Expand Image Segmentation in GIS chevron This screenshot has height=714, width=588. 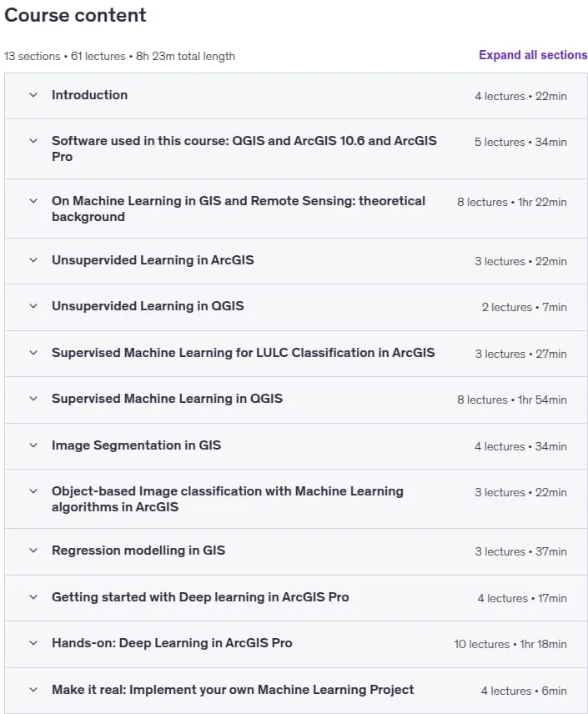pos(33,445)
